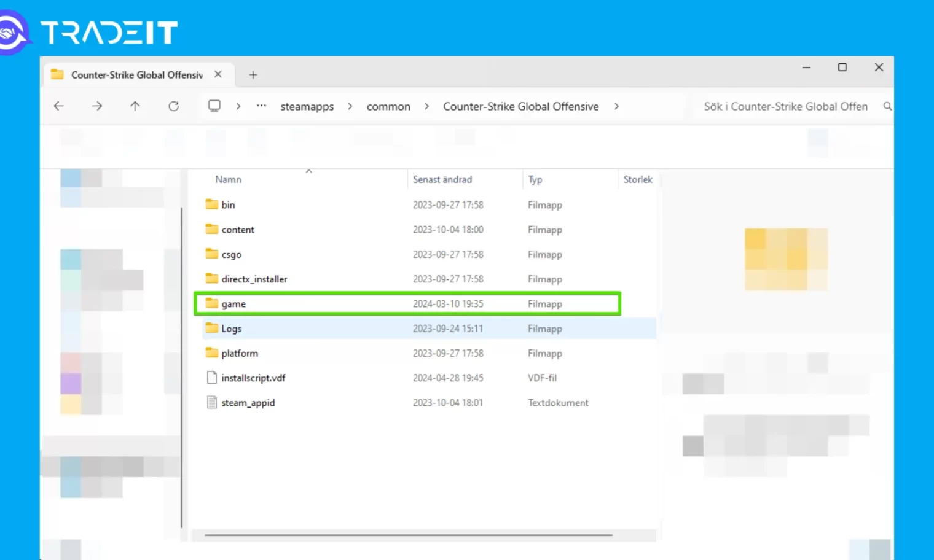The width and height of the screenshot is (934, 560).
Task: Sort by the Senast ändrad column
Action: point(442,179)
